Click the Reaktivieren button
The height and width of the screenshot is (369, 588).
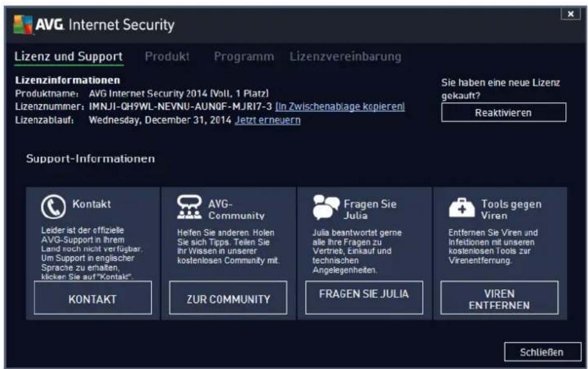(x=503, y=113)
